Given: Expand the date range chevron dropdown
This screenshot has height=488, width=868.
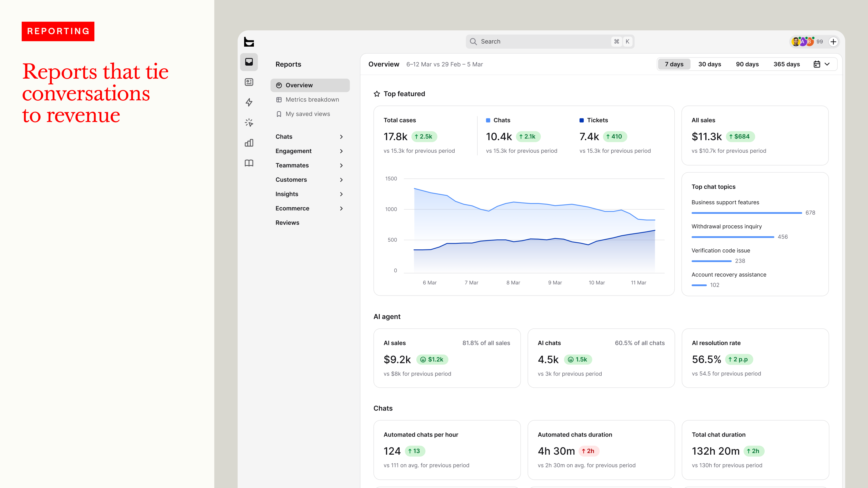Looking at the screenshot, I should pos(827,64).
